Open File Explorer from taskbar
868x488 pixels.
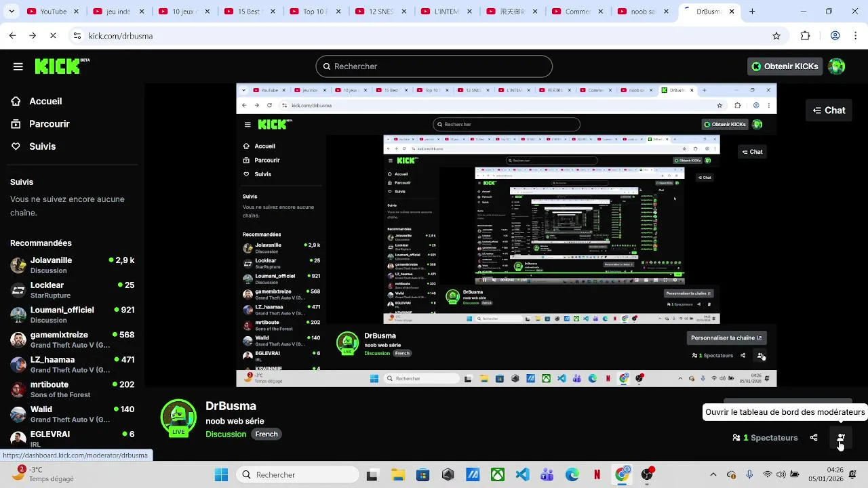pyautogui.click(x=397, y=474)
